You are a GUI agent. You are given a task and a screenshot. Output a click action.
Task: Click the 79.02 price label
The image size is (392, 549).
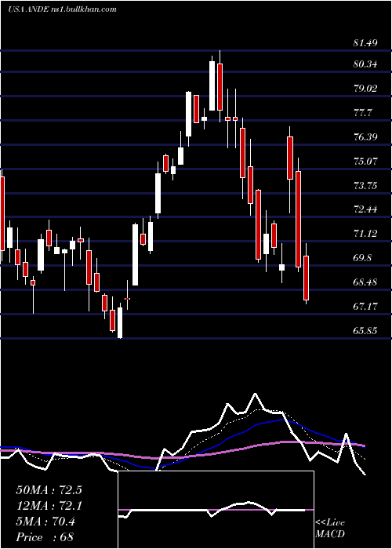tap(365, 89)
